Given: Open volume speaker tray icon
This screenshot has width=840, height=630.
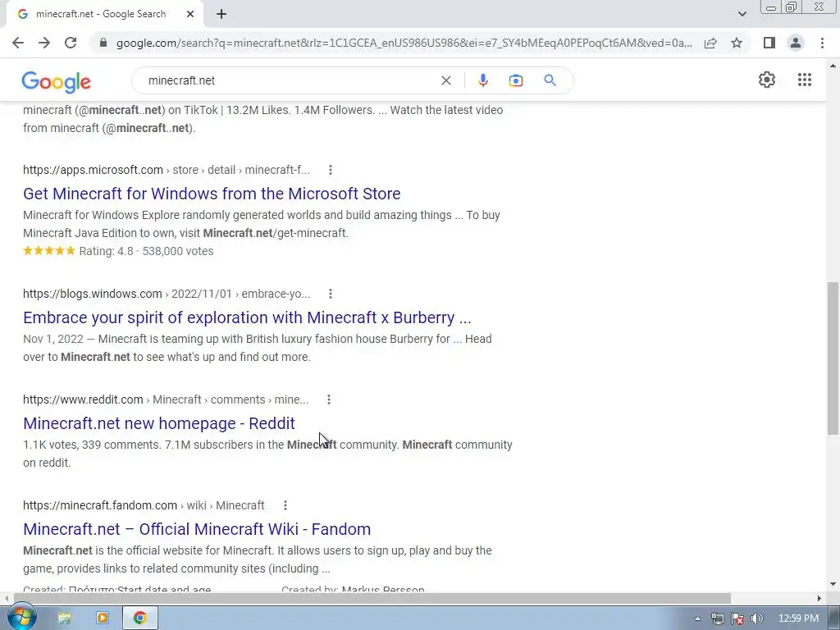Looking at the screenshot, I should tap(757, 619).
